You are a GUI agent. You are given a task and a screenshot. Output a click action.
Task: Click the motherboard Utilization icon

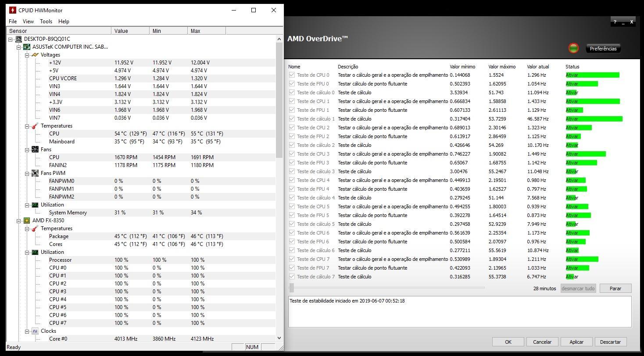pos(35,205)
